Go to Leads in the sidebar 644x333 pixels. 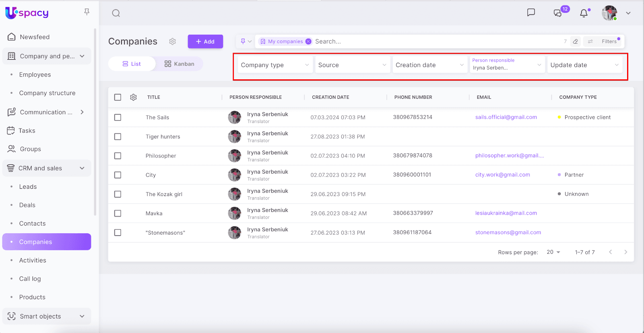[x=28, y=187]
